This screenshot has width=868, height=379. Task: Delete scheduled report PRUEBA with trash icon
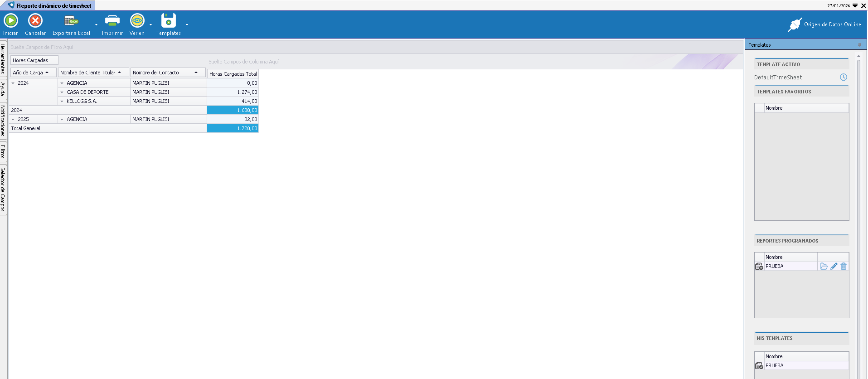[843, 267]
